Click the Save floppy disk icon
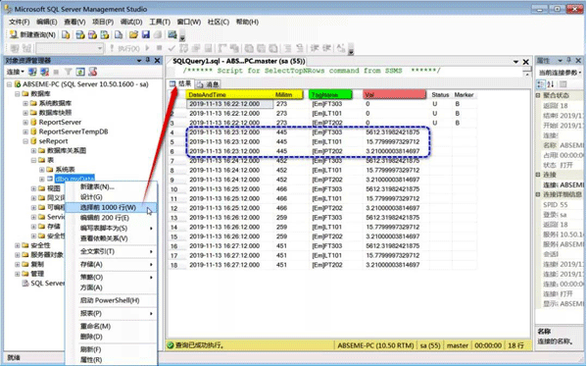 (x=145, y=35)
